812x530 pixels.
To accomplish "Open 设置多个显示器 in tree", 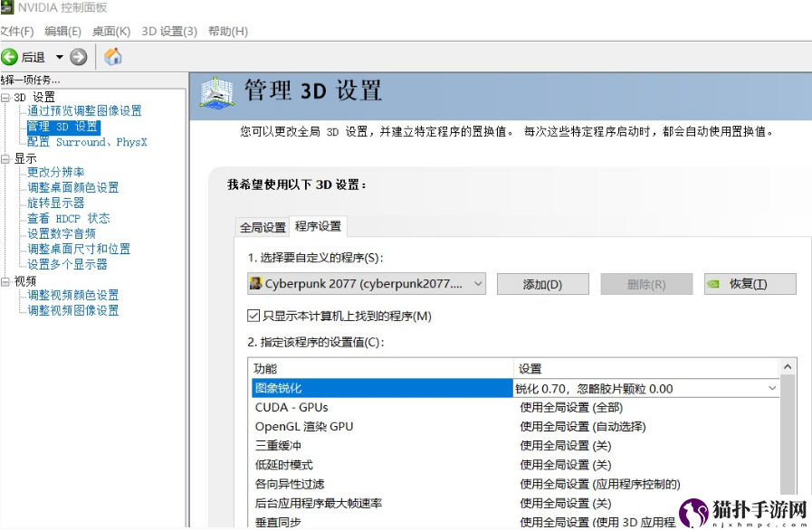I will [67, 264].
